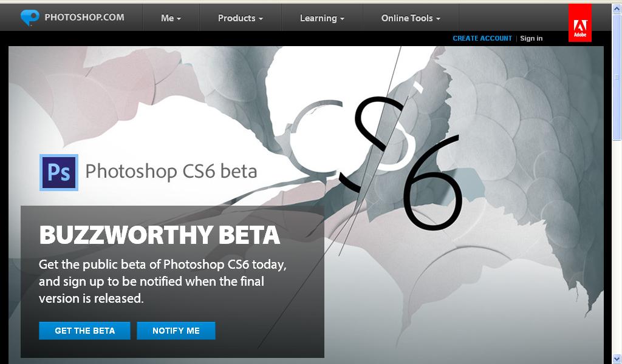
Task: Click the NOTIFY ME button
Action: coord(176,331)
